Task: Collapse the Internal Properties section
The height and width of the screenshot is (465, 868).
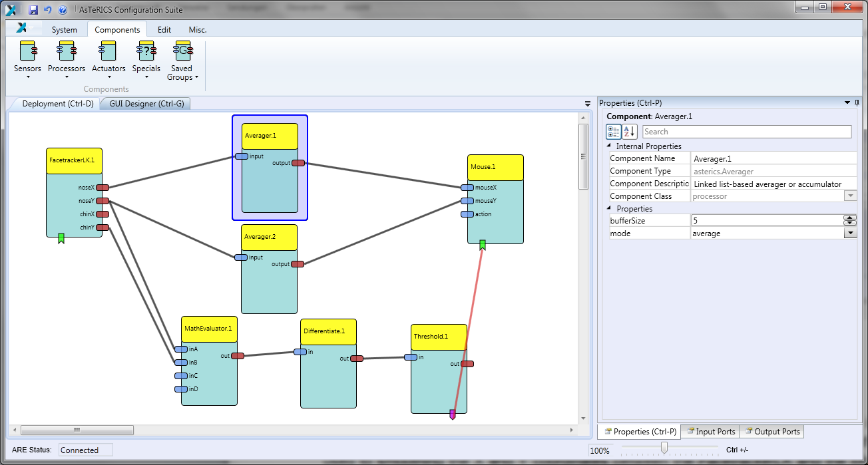Action: (x=609, y=146)
